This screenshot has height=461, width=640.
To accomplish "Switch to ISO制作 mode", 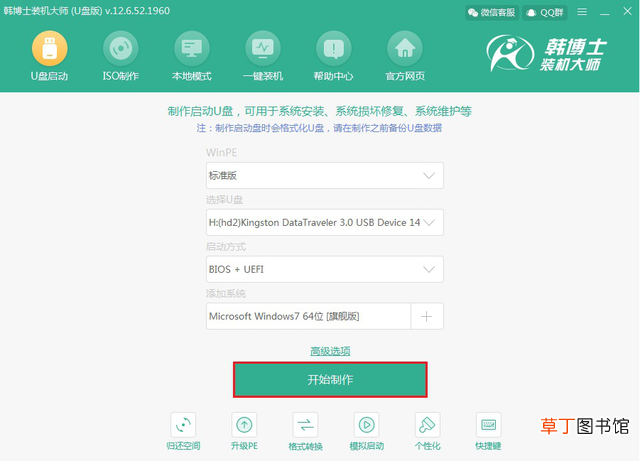I will tap(120, 56).
